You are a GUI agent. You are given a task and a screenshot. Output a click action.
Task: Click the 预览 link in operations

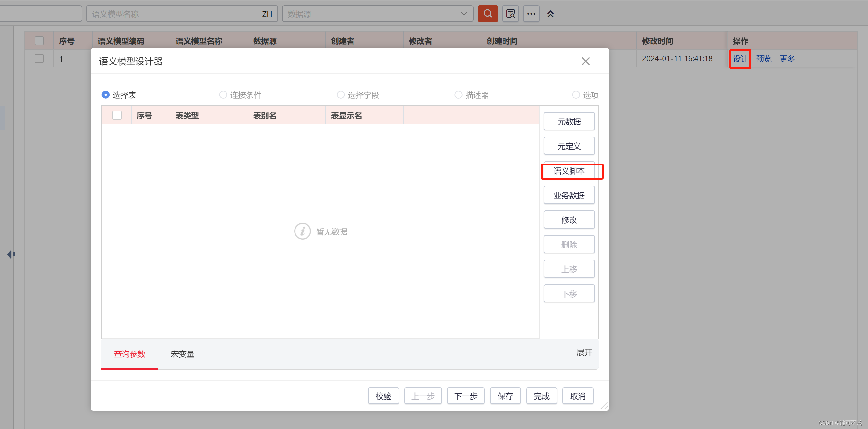763,59
